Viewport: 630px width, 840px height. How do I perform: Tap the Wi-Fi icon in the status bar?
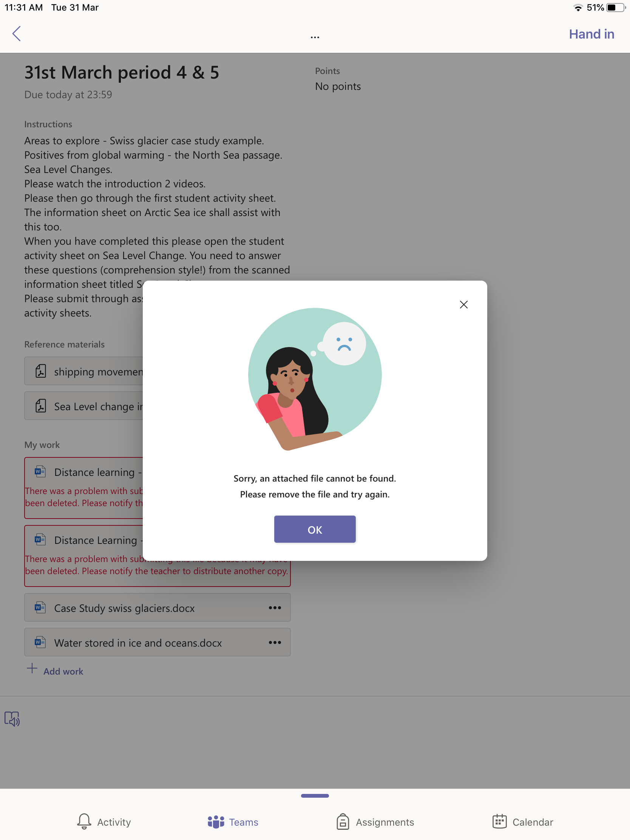click(x=578, y=8)
